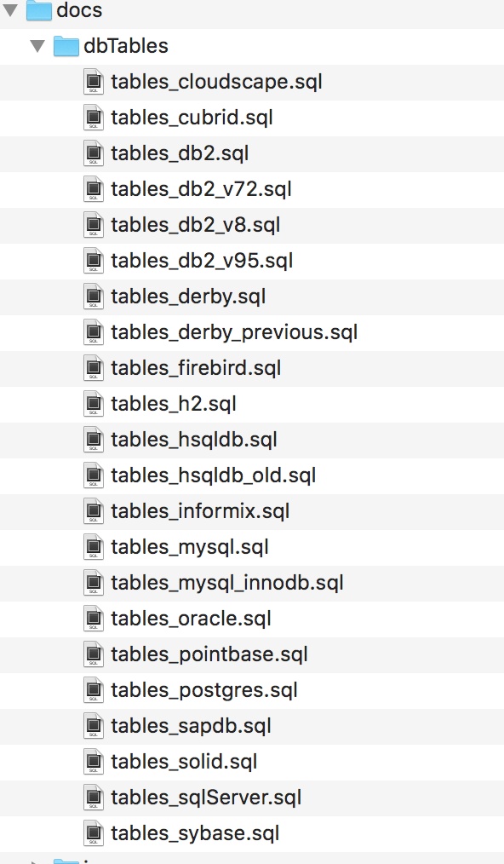Select file name tables_sybase.sql
The image size is (504, 864).
[196, 834]
